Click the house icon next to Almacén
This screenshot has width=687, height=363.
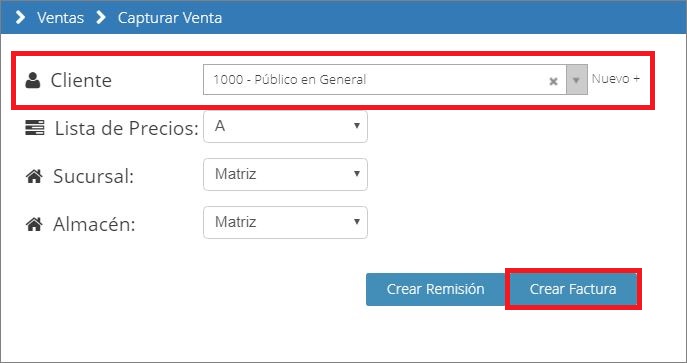point(34,225)
